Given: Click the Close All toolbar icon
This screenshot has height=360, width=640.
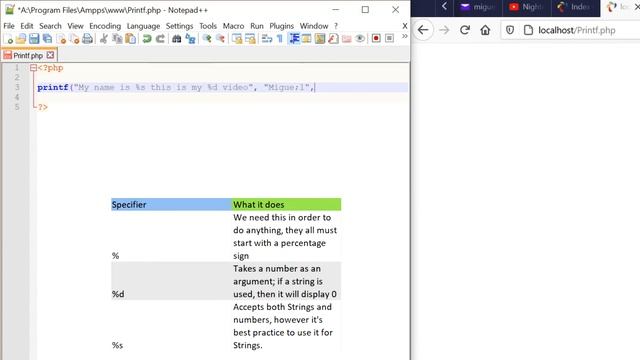Looking at the screenshot, I should (x=74, y=39).
